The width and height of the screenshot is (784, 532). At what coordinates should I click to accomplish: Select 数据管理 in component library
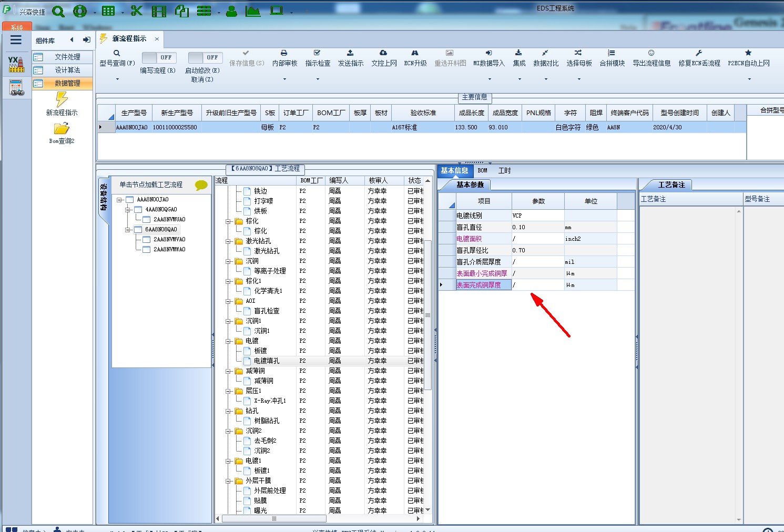click(63, 83)
